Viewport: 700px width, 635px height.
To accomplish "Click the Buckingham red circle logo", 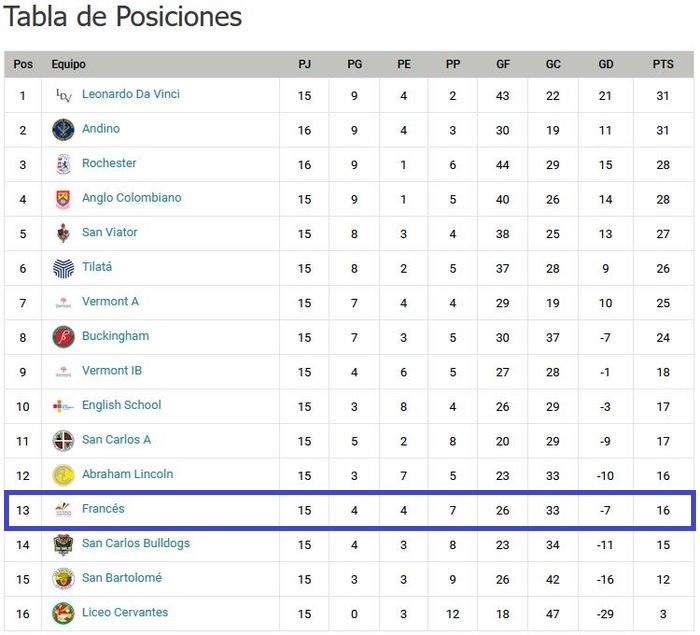I will tap(63, 337).
